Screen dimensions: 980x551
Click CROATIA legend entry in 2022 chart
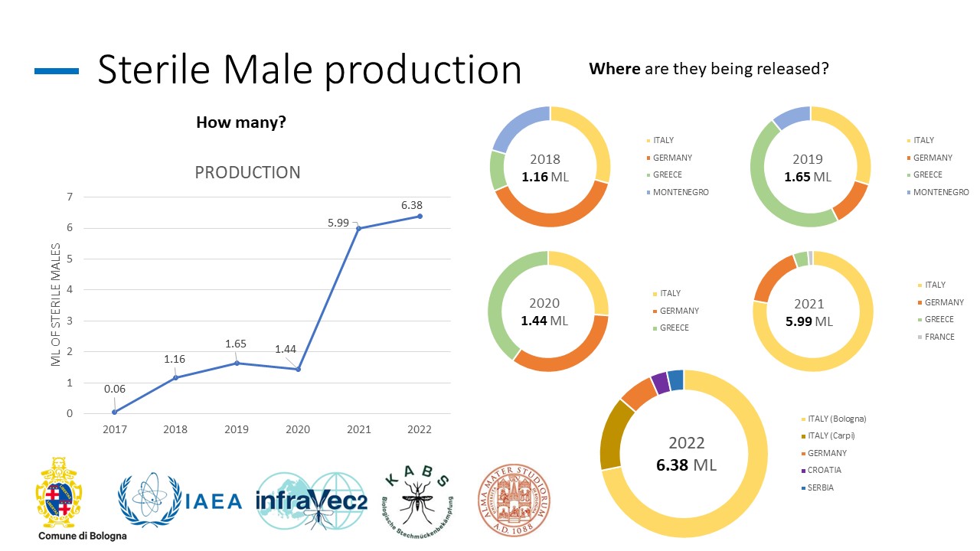824,471
